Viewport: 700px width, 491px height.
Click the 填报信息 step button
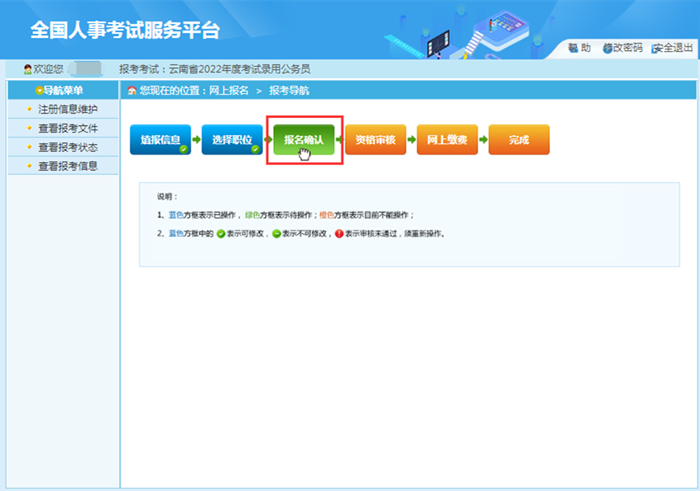click(x=160, y=140)
